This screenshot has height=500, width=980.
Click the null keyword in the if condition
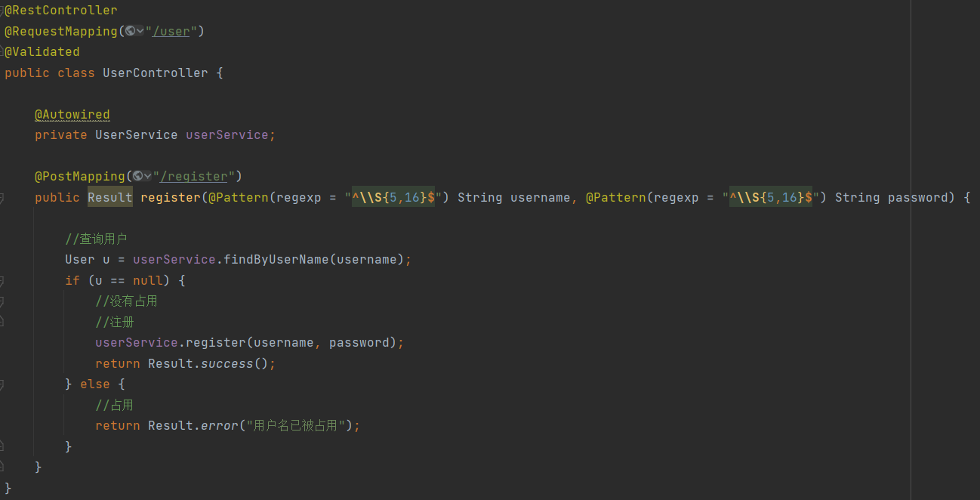click(x=148, y=281)
